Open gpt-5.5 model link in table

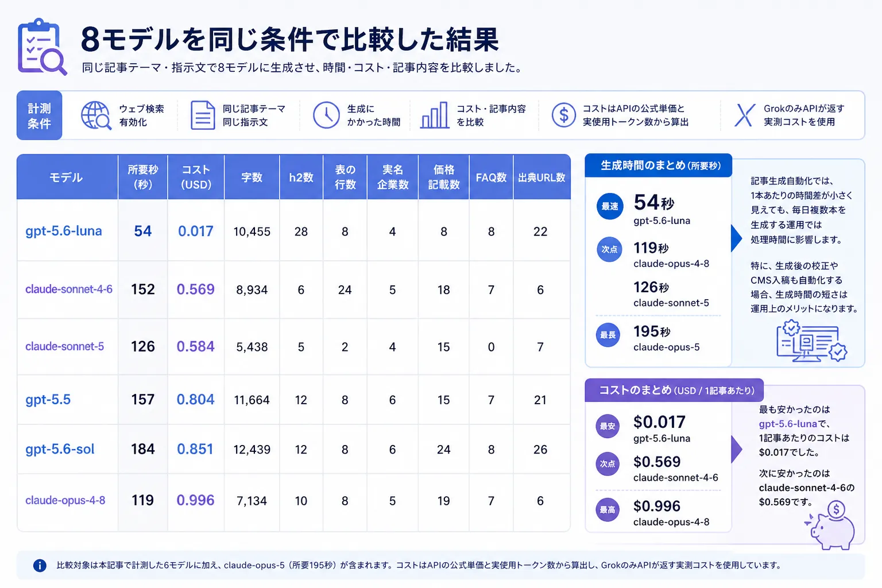tap(48, 400)
